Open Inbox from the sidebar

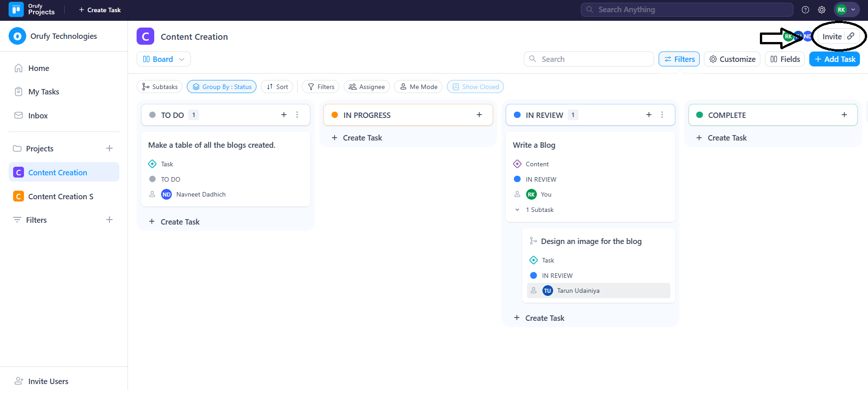(38, 116)
